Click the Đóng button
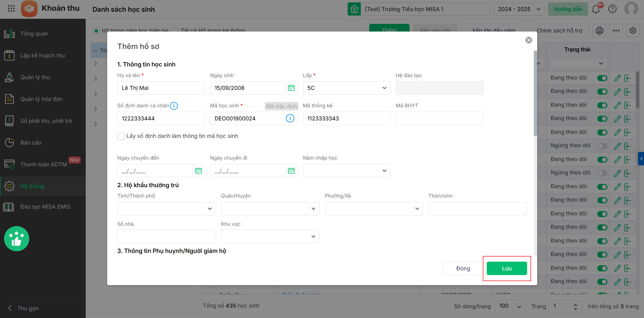The width and height of the screenshot is (644, 318). (x=463, y=268)
